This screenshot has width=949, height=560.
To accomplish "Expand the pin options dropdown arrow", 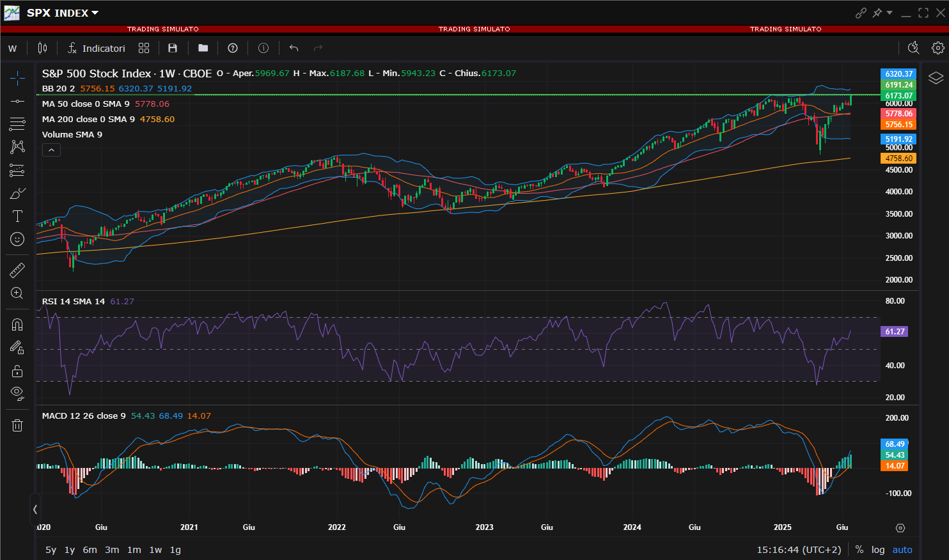I will point(890,13).
